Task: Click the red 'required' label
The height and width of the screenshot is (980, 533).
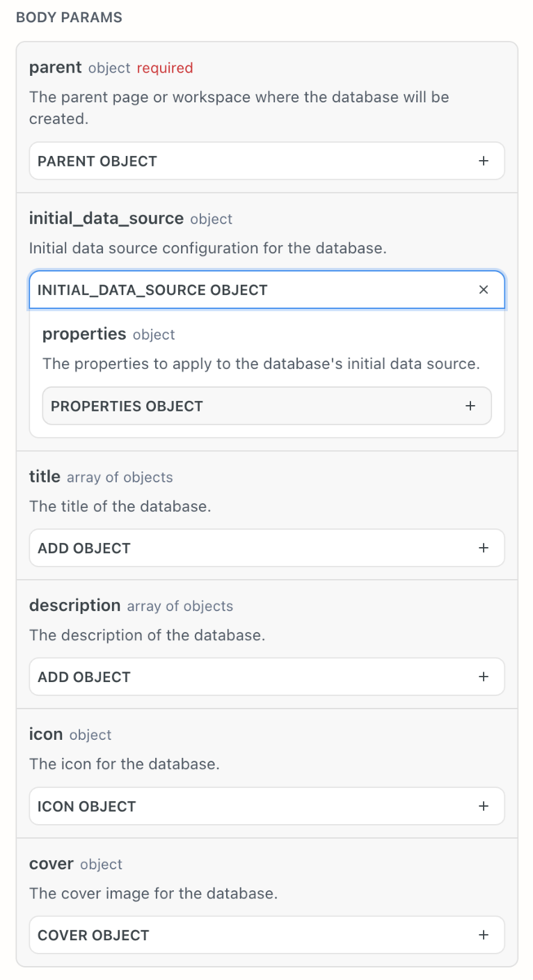Action: (165, 68)
